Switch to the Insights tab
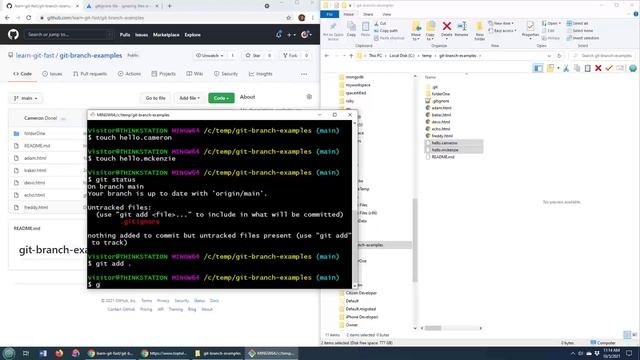640x360 pixels. (260, 74)
